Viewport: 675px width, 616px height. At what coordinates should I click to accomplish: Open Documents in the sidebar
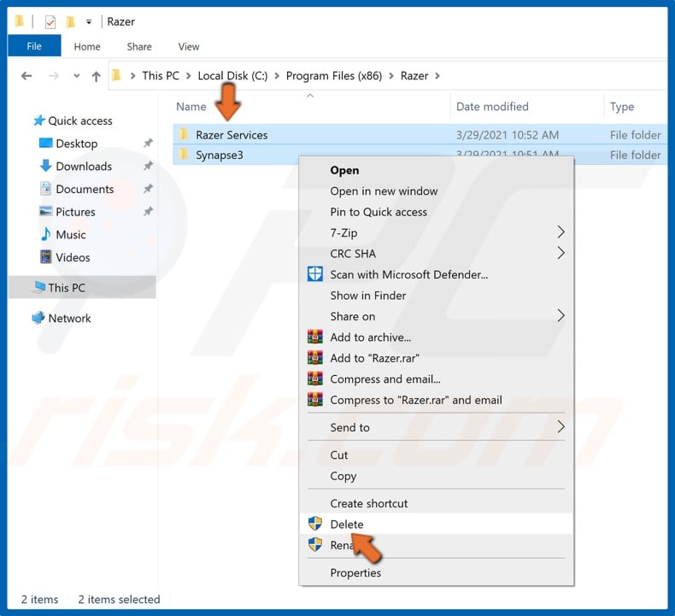pyautogui.click(x=85, y=189)
